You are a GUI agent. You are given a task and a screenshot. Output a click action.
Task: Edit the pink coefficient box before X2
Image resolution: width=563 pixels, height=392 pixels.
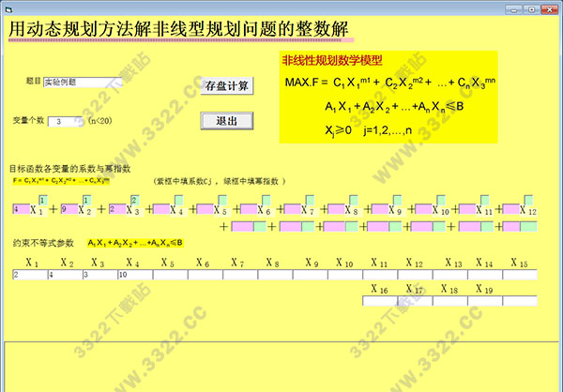69,209
